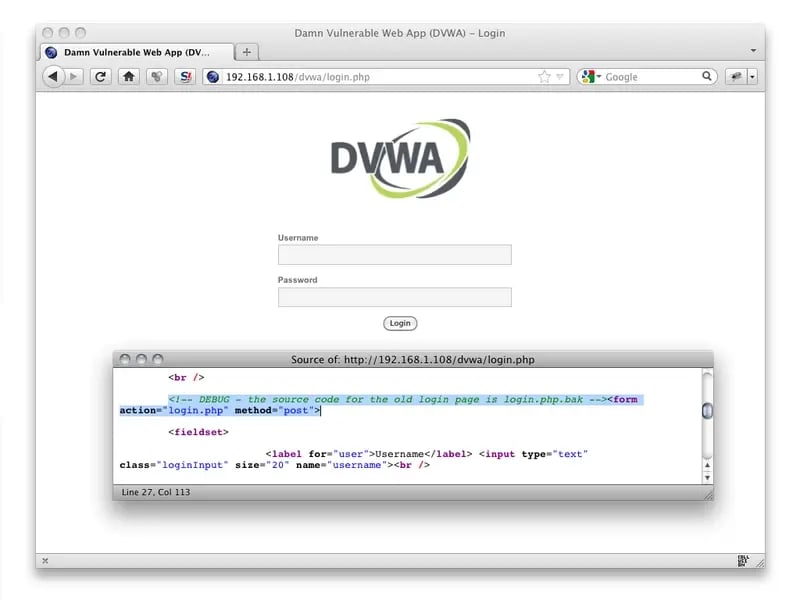Click the DVWA logo image
Screen dimensions: 800x600
click(400, 158)
